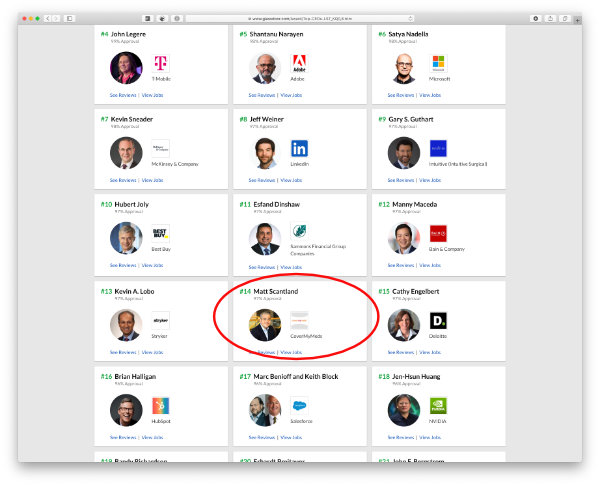Click the Intuitive Surgical blue logo
Viewport: 600px width, 486px height.
pyautogui.click(x=438, y=148)
